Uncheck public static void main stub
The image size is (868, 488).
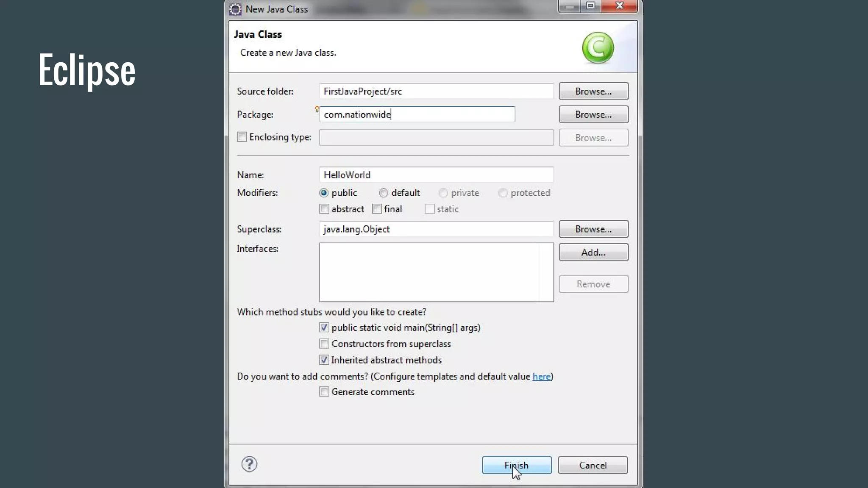[x=324, y=327]
